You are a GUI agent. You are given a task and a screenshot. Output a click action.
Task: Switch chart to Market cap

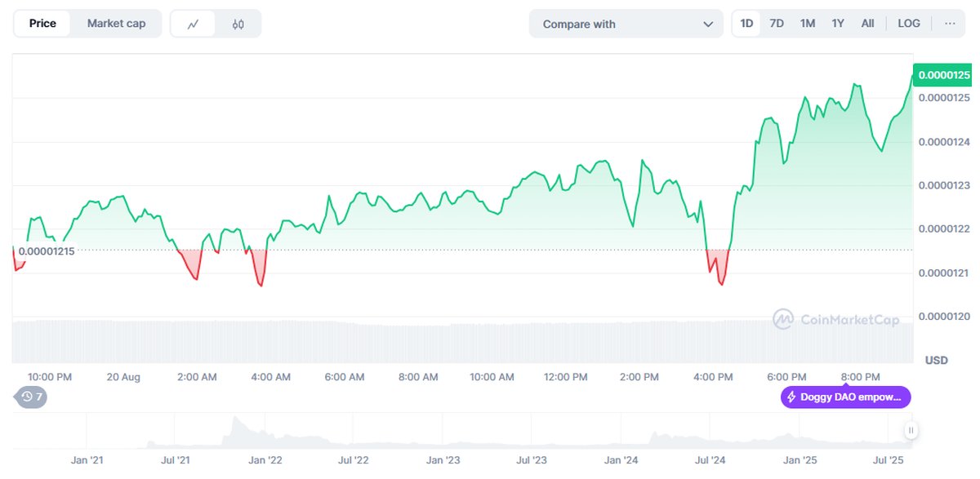[116, 24]
